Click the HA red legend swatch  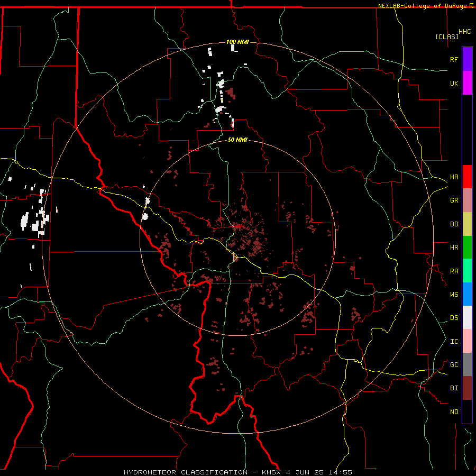(467, 177)
